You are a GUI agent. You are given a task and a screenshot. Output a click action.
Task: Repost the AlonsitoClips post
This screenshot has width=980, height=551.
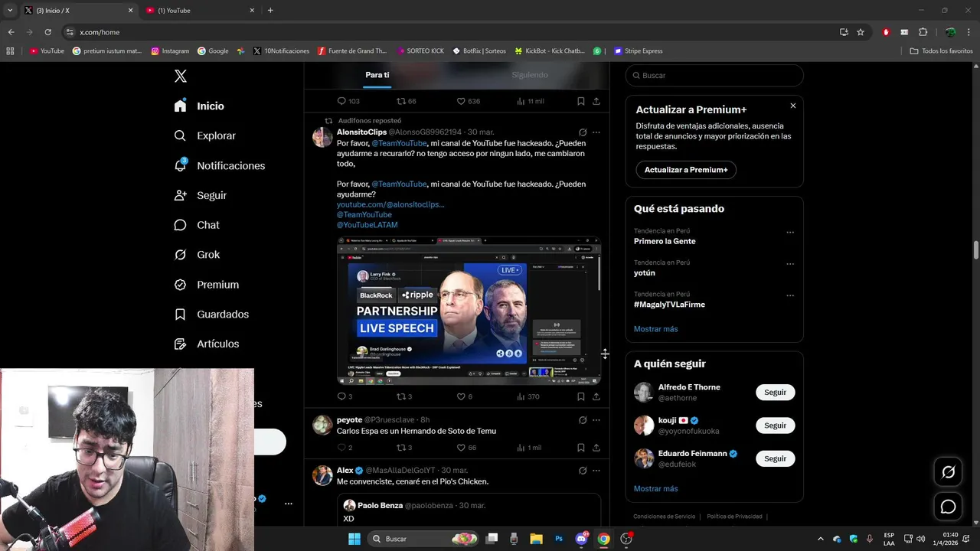(400, 396)
